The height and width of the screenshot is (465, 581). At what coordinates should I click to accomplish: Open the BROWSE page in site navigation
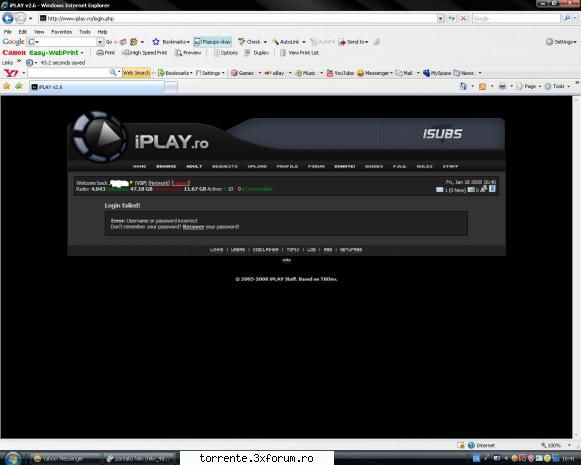click(x=166, y=166)
